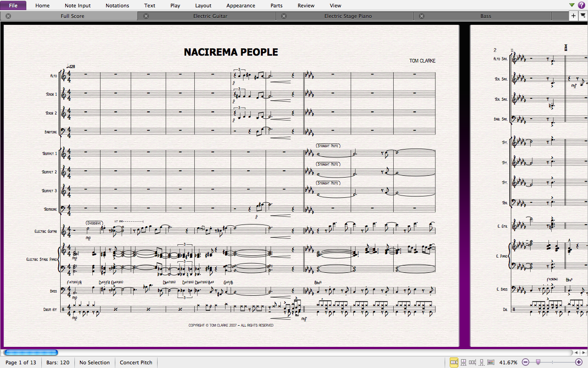Switch to the Full Score document tab
588x368 pixels.
click(69, 16)
